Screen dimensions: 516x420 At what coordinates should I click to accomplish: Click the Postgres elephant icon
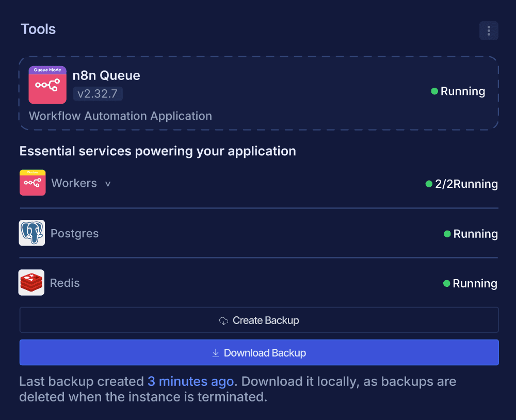pos(32,233)
